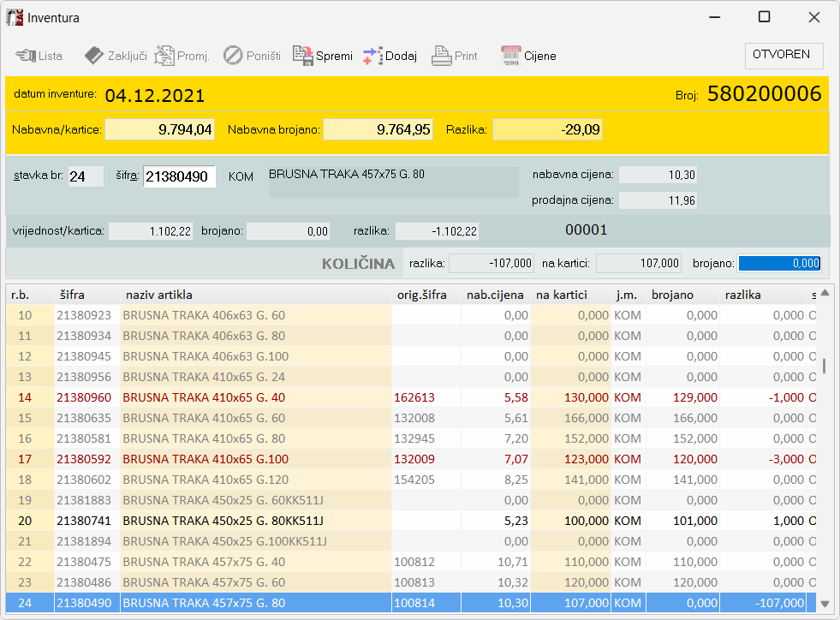Click the stavka br. field
This screenshot has height=620, width=840.
pos(86,176)
